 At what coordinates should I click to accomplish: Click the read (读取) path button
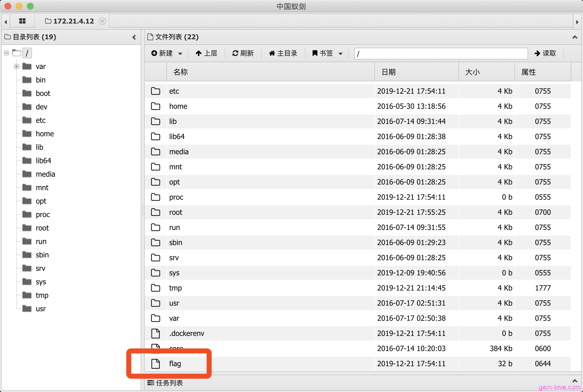click(545, 53)
